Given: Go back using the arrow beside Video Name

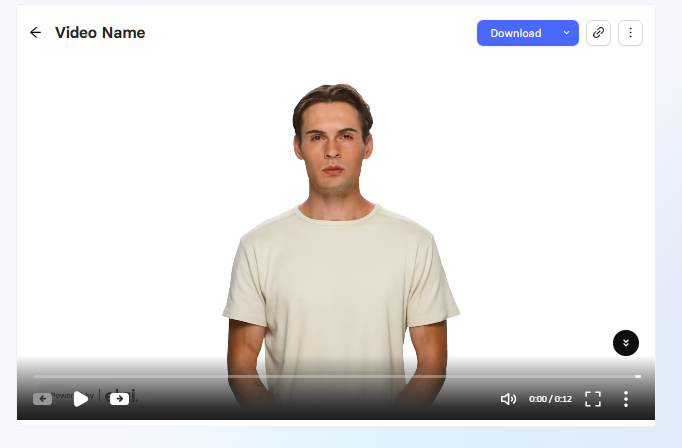Looking at the screenshot, I should click(x=35, y=33).
